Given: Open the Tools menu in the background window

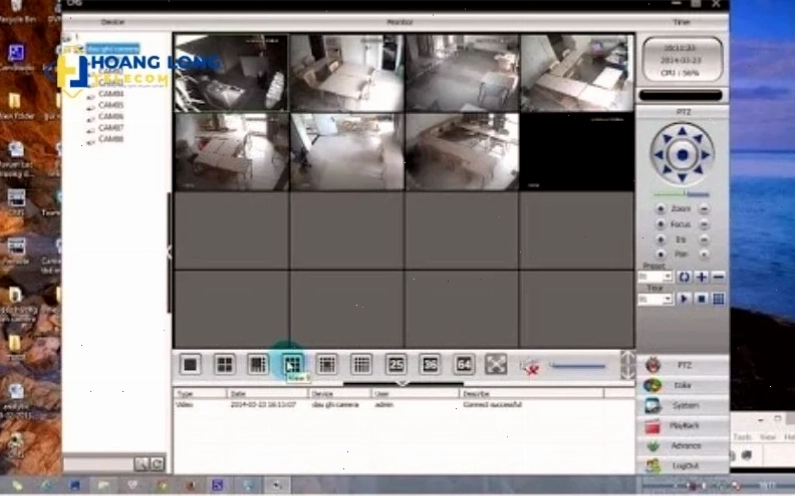Looking at the screenshot, I should click(x=742, y=437).
